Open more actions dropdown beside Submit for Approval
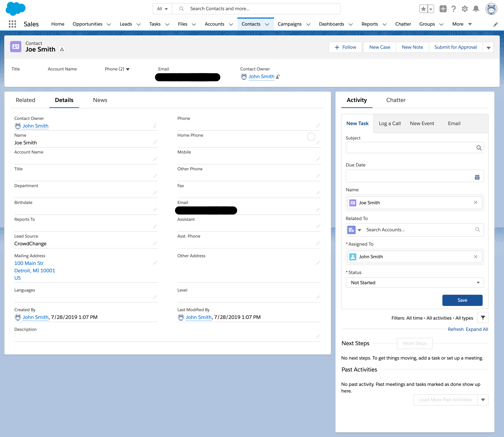504x437 pixels. click(488, 47)
